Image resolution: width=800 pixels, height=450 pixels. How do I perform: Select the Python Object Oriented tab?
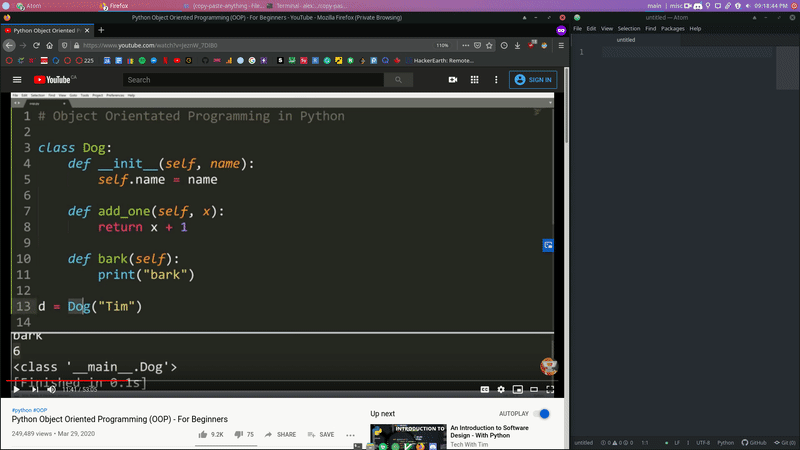pyautogui.click(x=47, y=30)
